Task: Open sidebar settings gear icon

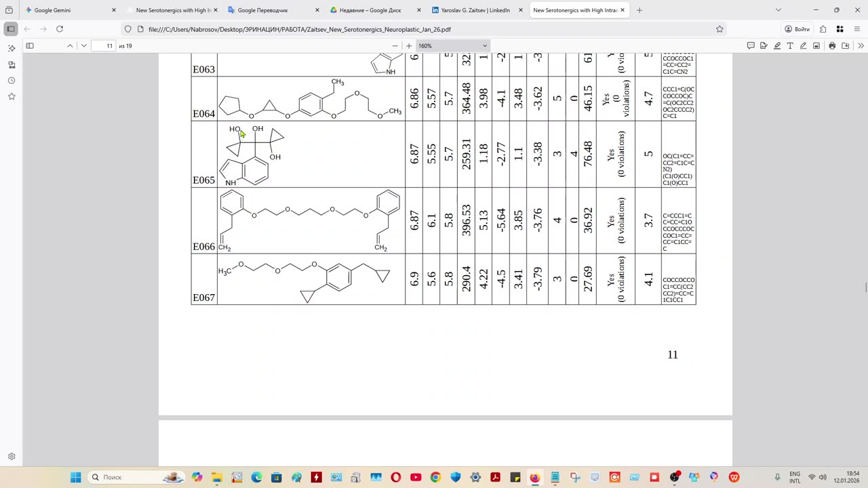Action: (x=12, y=457)
